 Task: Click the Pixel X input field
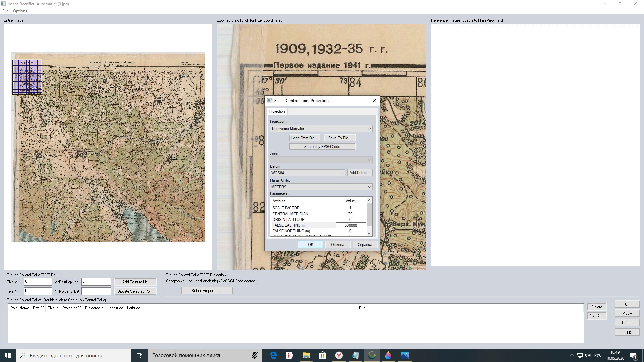(38, 282)
